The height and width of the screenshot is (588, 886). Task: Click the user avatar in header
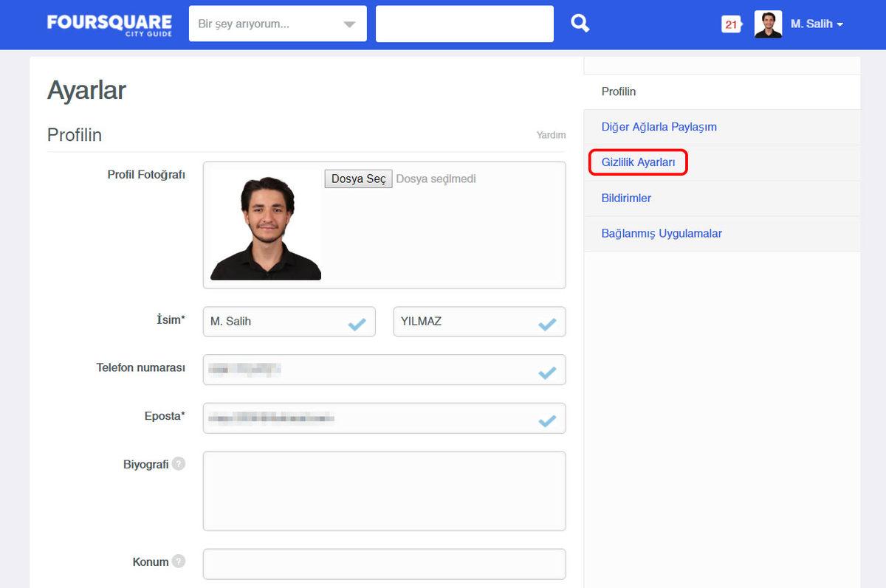768,24
